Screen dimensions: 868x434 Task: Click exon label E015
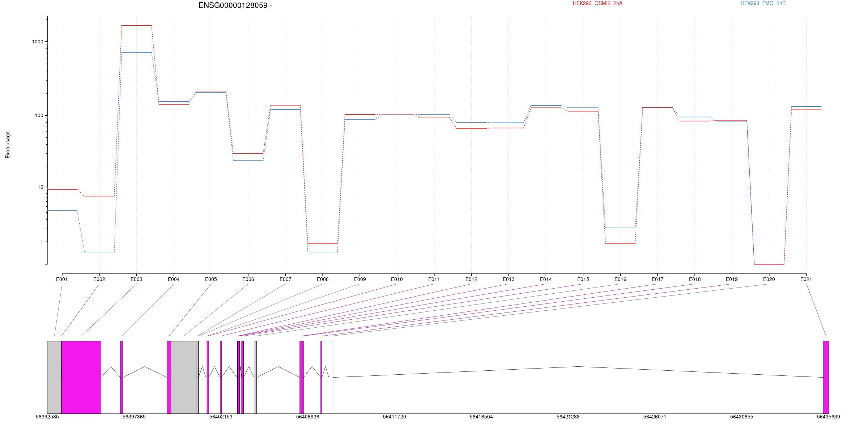[x=583, y=279]
